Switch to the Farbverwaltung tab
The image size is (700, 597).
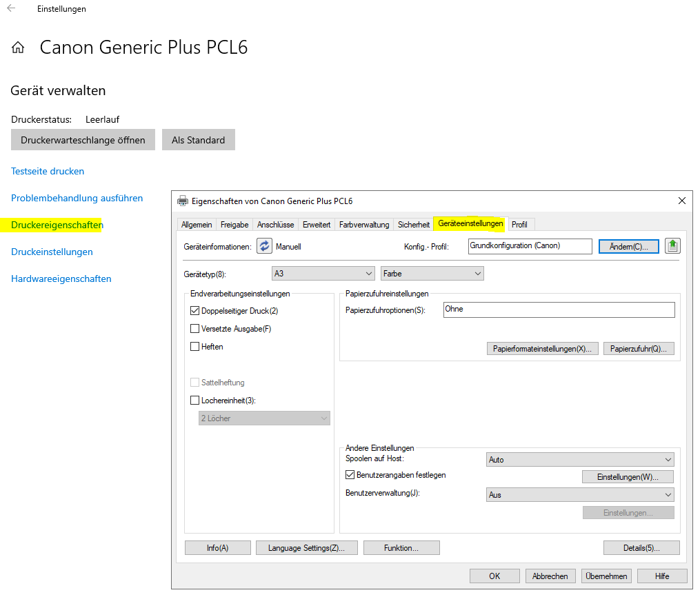point(364,225)
